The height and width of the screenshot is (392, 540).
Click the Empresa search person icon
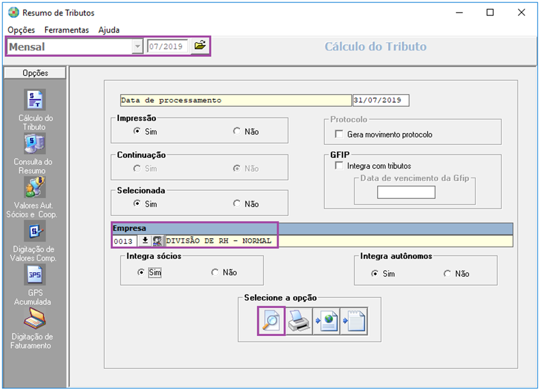pyautogui.click(x=157, y=240)
